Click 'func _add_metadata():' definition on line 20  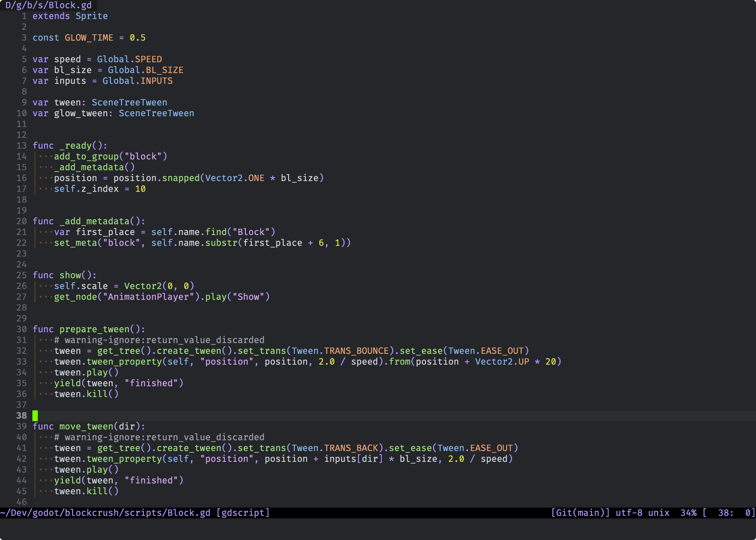[89, 221]
